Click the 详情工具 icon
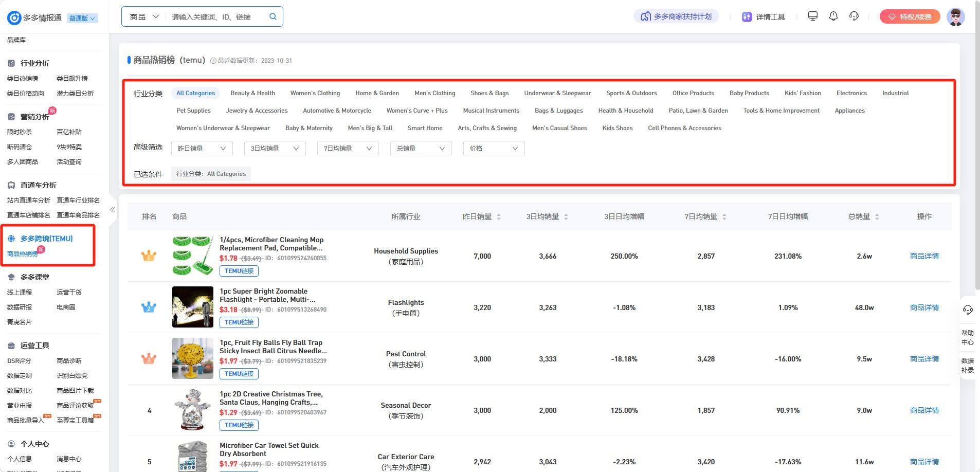 click(747, 17)
